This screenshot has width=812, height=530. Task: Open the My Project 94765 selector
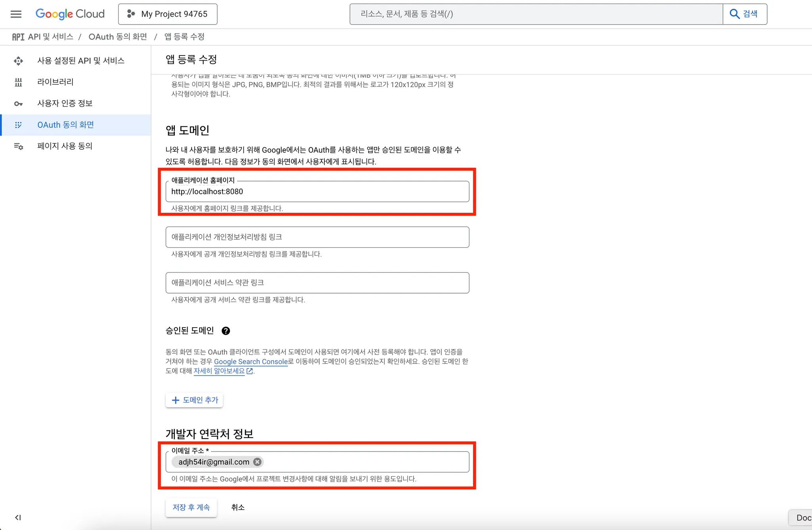coord(168,14)
